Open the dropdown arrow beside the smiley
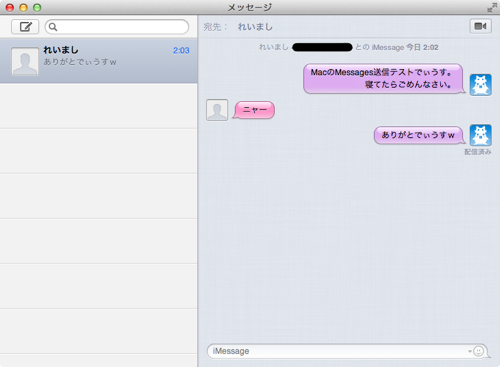 470,351
